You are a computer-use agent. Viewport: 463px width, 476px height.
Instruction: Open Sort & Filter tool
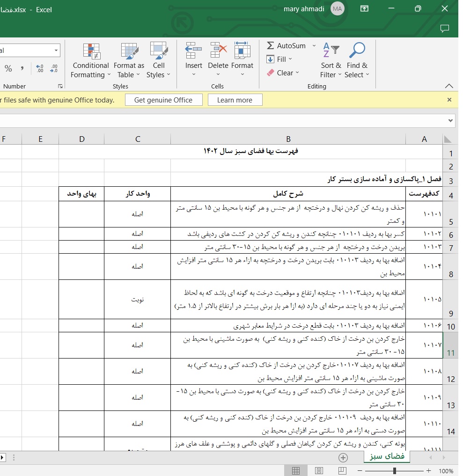(331, 60)
